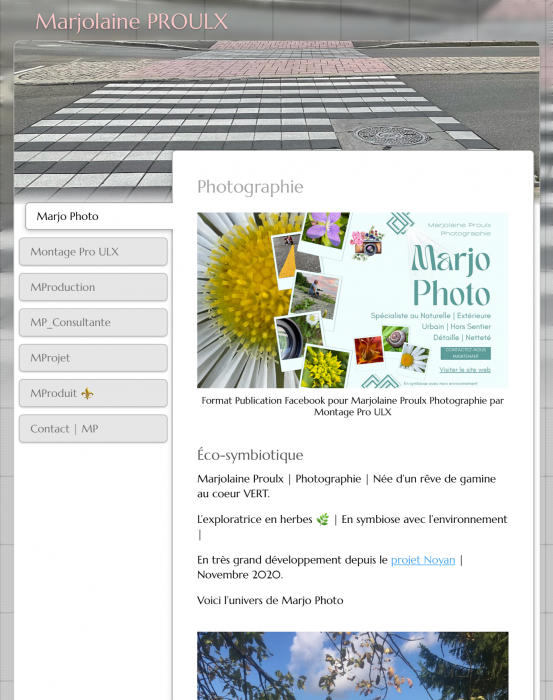The height and width of the screenshot is (700, 553).
Task: Click the 'Contactez-nous maintenant' banner button
Action: click(x=466, y=353)
